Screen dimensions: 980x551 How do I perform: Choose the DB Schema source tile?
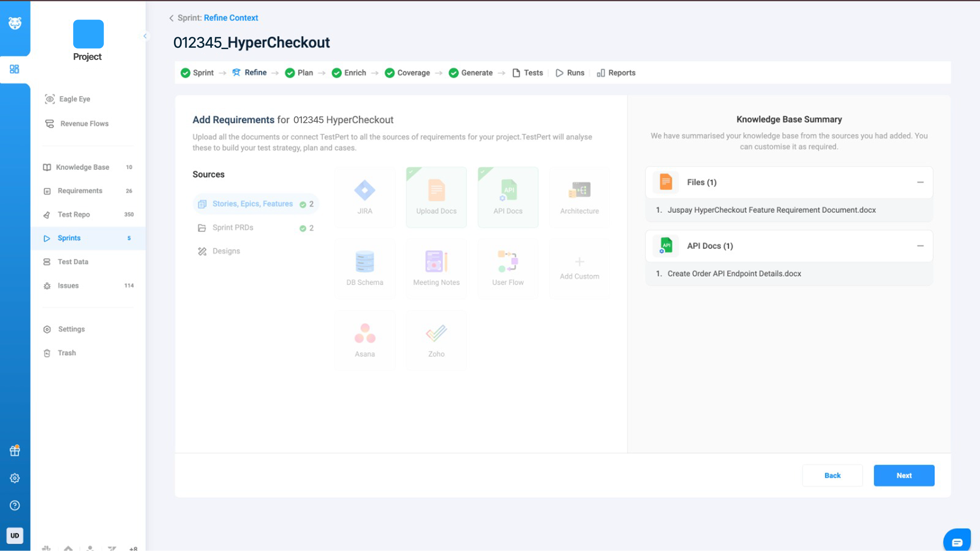coord(365,269)
